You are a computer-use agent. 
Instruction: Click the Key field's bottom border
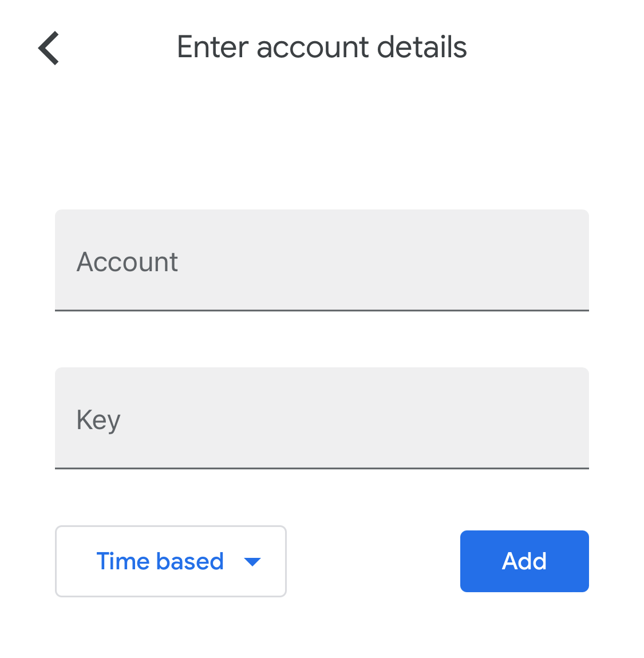(x=321, y=469)
